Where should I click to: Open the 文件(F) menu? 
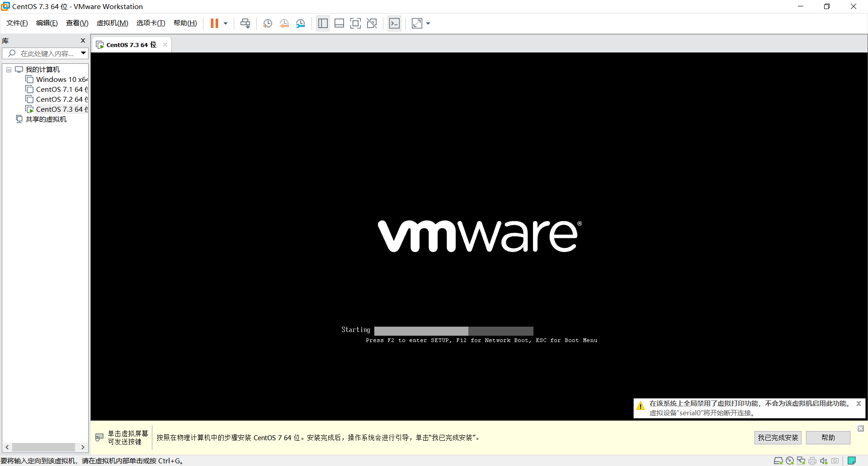click(x=17, y=23)
